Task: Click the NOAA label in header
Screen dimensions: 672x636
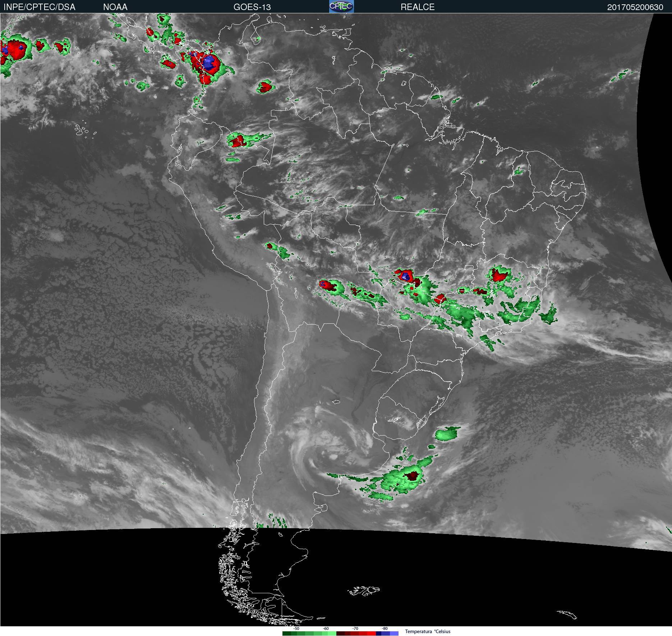Action: click(115, 7)
